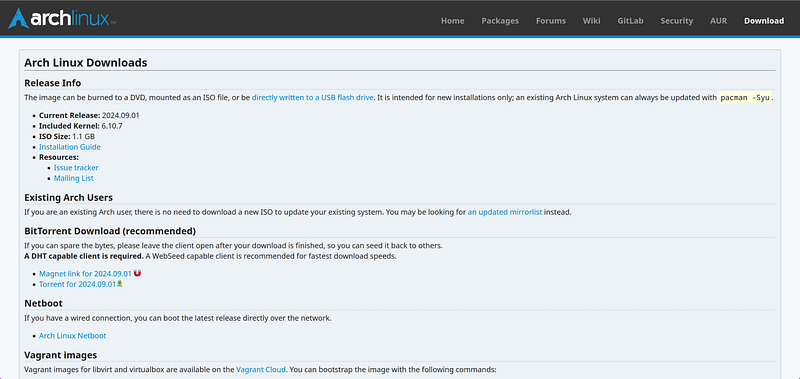800x379 pixels.
Task: Click the Arch Linux logo
Action: click(x=62, y=19)
